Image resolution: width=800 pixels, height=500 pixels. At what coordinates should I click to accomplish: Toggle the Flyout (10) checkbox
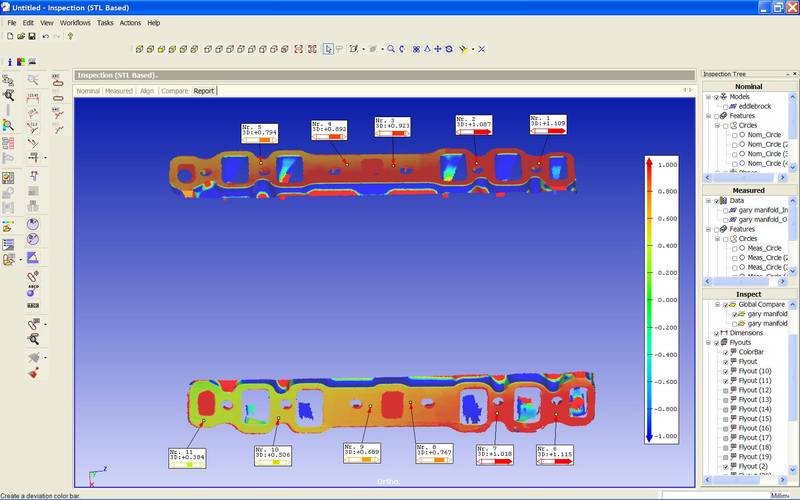(726, 371)
